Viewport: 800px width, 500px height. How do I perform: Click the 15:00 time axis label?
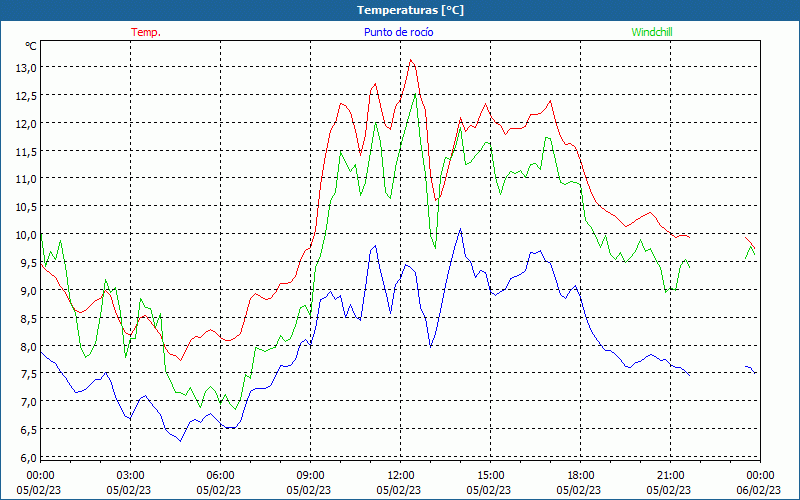491,476
